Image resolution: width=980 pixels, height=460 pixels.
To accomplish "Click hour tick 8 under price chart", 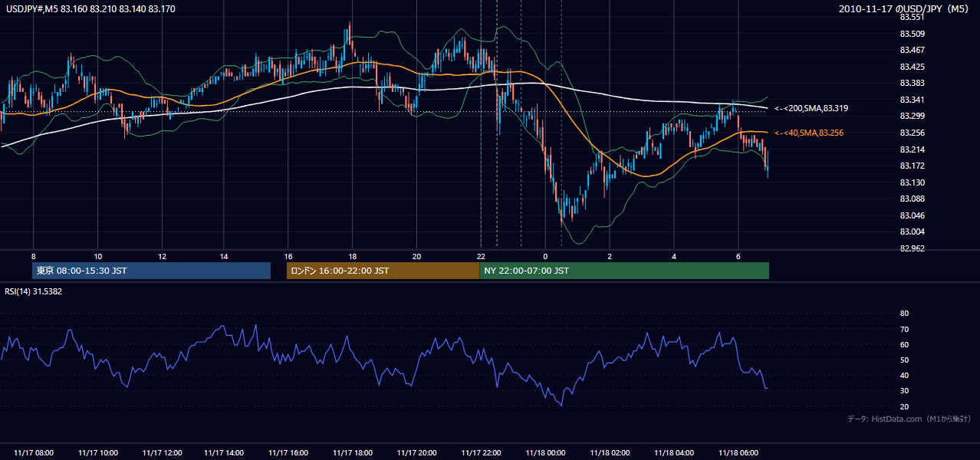I will (x=33, y=255).
